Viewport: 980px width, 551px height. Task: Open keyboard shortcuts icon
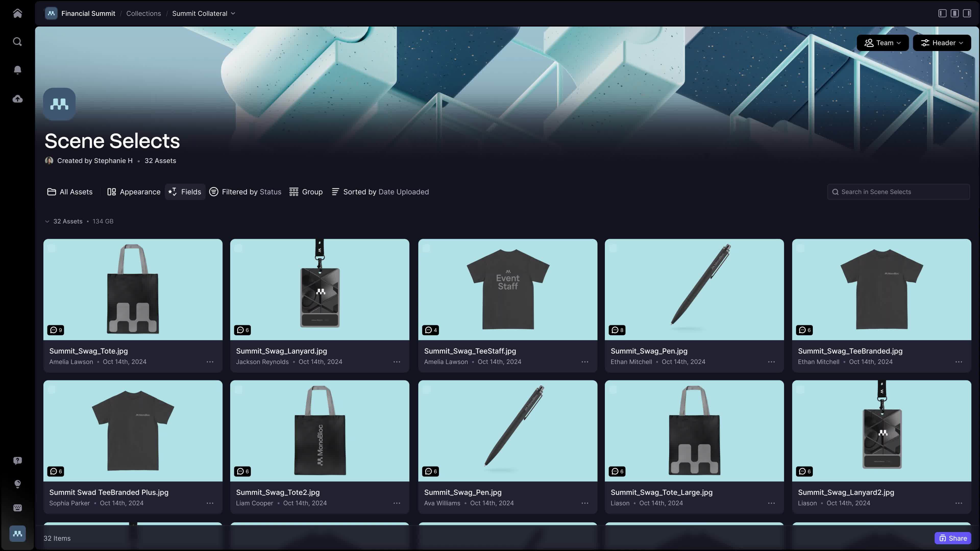18,508
